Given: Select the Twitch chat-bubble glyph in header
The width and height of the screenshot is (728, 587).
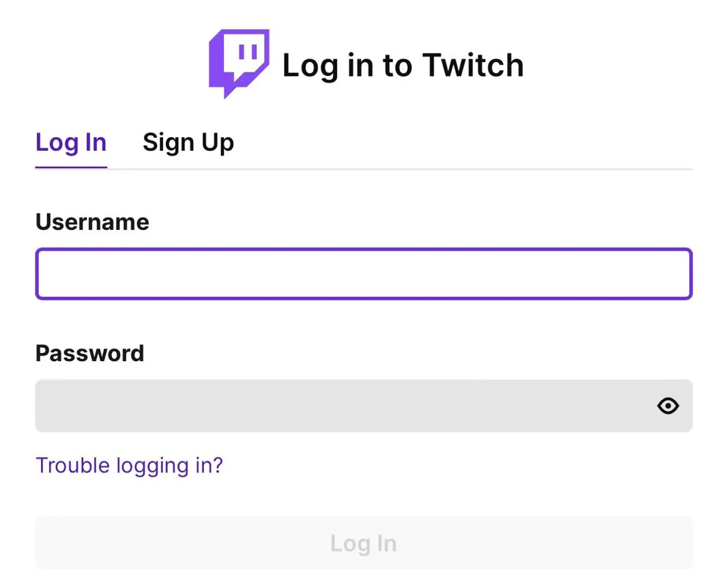Looking at the screenshot, I should 239,63.
